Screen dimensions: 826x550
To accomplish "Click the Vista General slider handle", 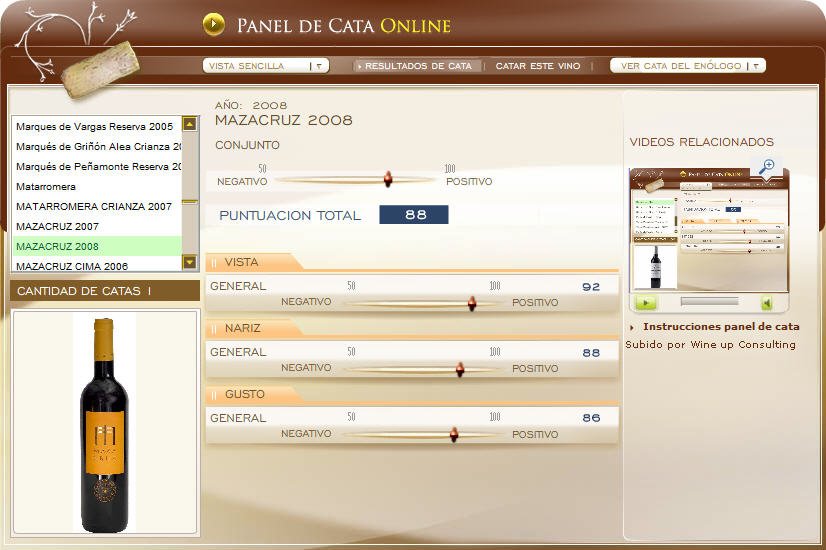I will coord(472,303).
